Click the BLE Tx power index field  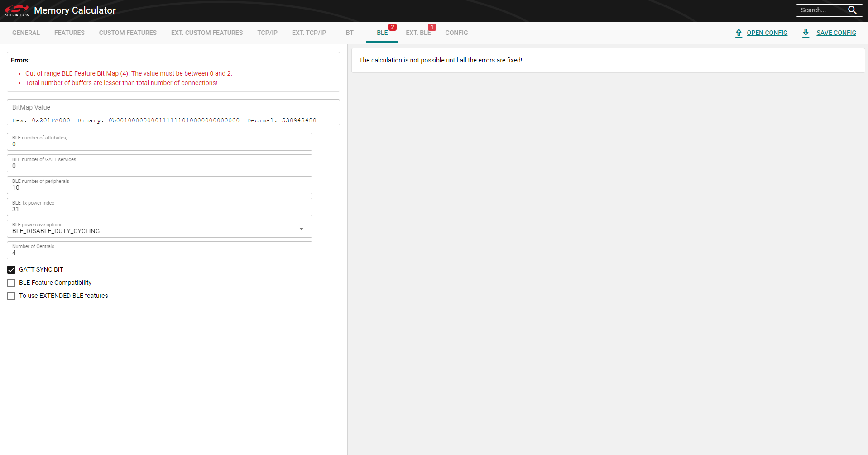pos(159,209)
